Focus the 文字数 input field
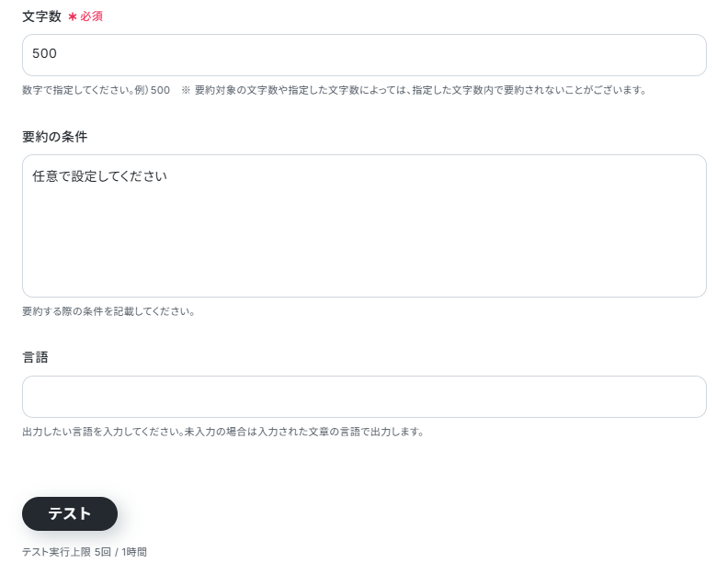Image resolution: width=728 pixels, height=574 pixels. 364,55
